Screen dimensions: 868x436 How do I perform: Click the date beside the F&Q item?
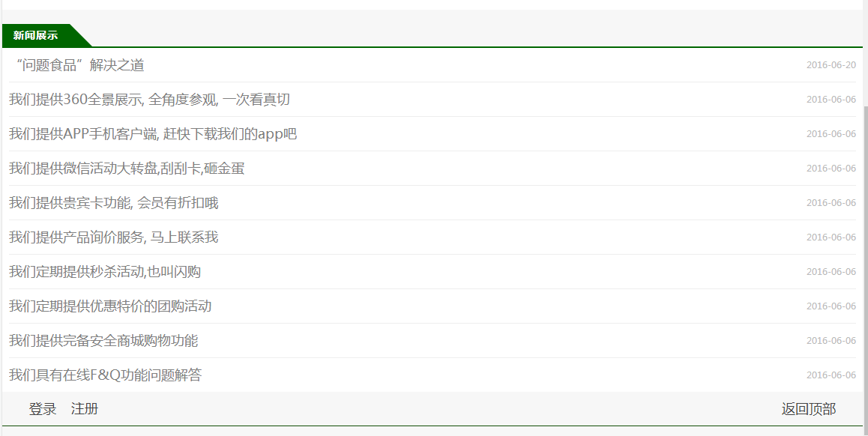pos(831,375)
